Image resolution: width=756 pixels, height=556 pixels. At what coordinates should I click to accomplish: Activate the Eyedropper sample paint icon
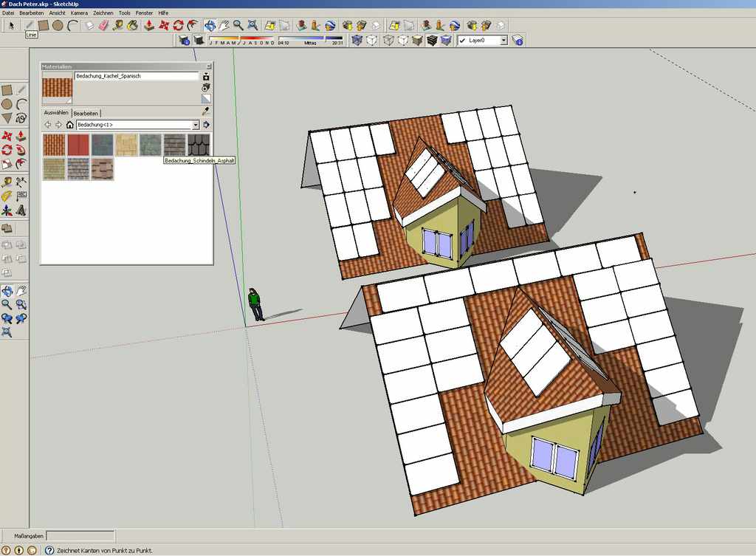(206, 111)
